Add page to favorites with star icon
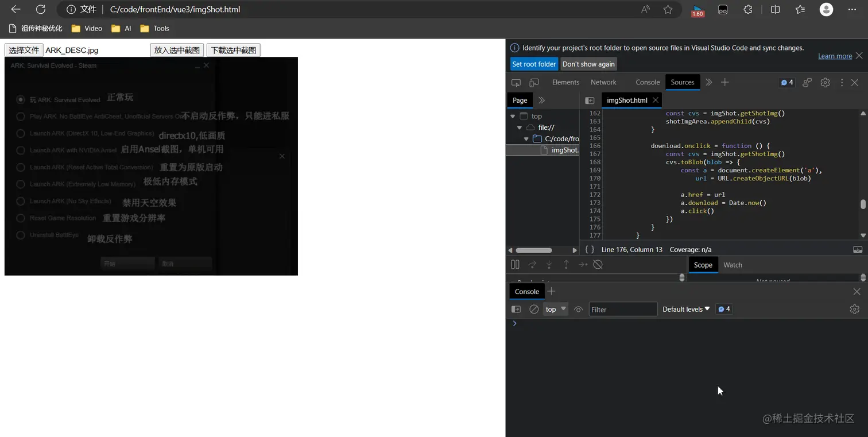Screen dimensions: 868x437 pyautogui.click(x=668, y=9)
